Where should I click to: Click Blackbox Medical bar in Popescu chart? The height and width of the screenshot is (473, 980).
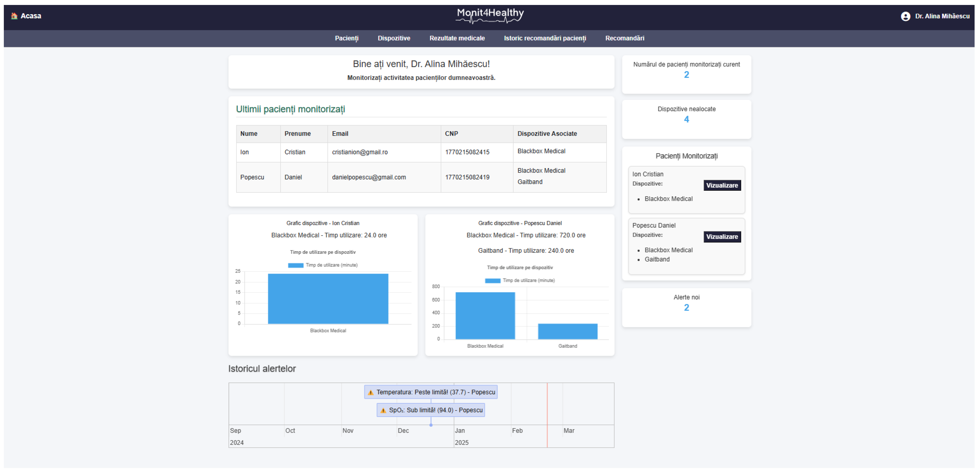pyautogui.click(x=485, y=316)
